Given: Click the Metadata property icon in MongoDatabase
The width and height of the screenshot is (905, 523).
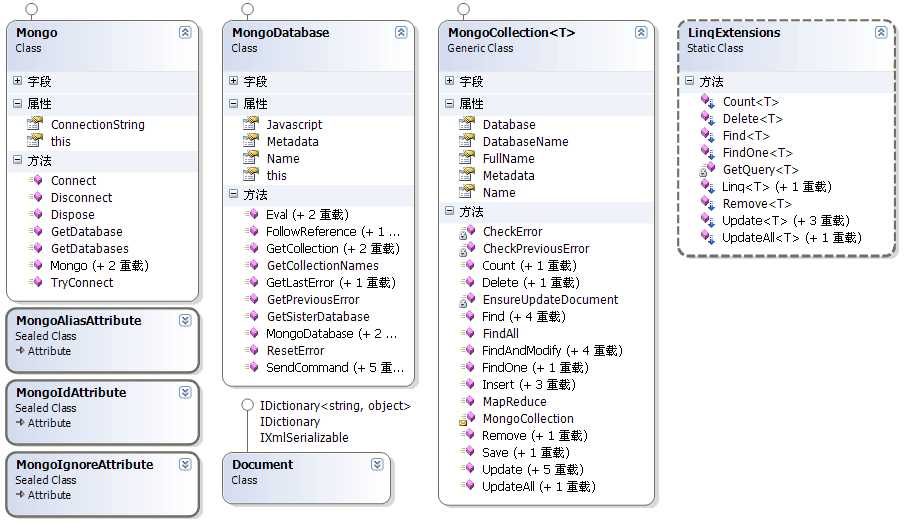Looking at the screenshot, I should tap(251, 141).
